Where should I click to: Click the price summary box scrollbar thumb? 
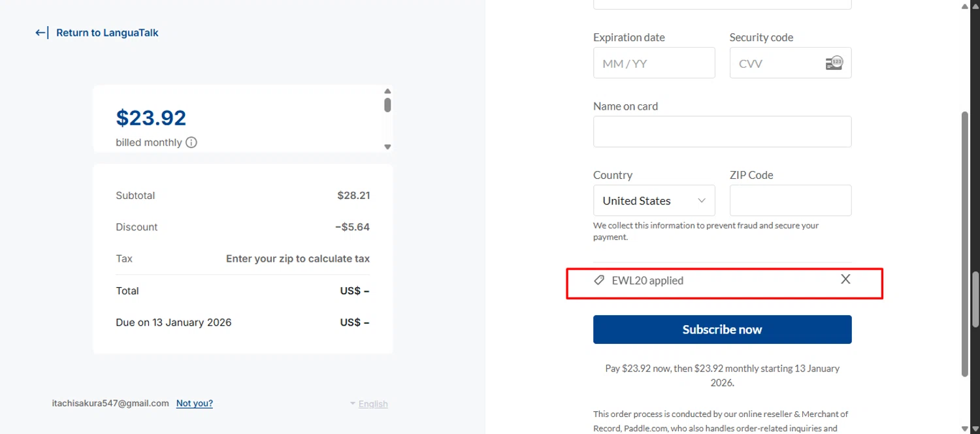pos(387,105)
